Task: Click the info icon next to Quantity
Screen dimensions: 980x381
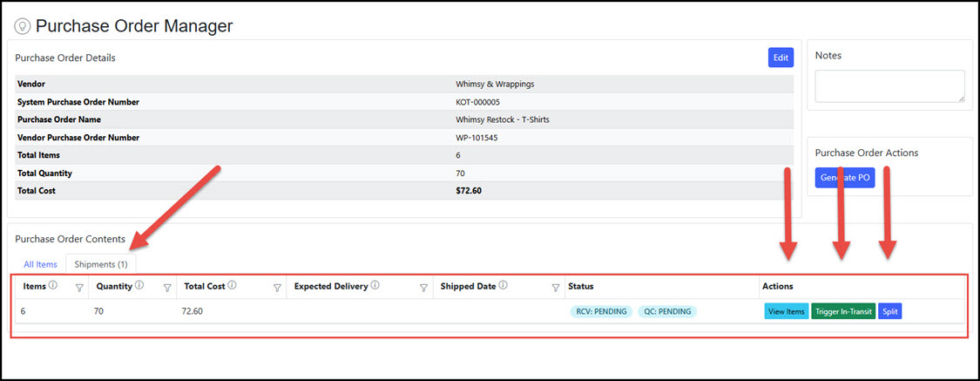Action: click(139, 285)
